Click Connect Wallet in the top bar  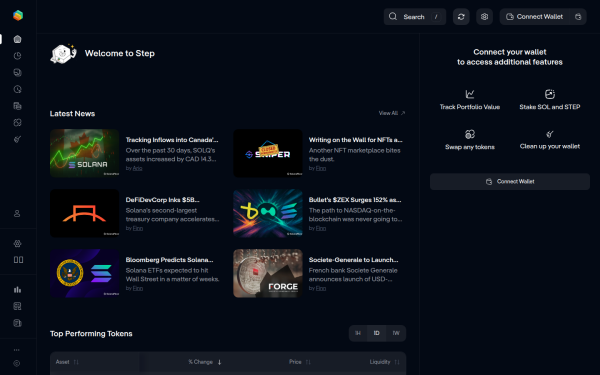(x=535, y=17)
